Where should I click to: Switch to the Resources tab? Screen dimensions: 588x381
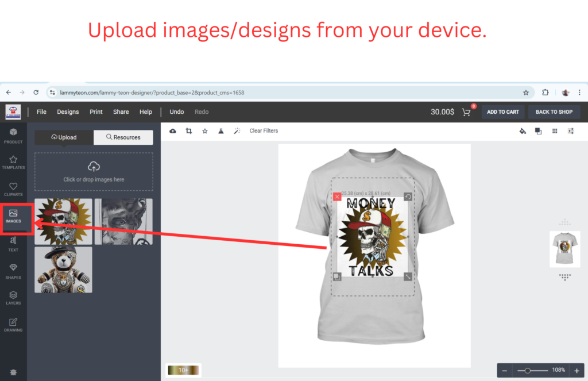123,137
